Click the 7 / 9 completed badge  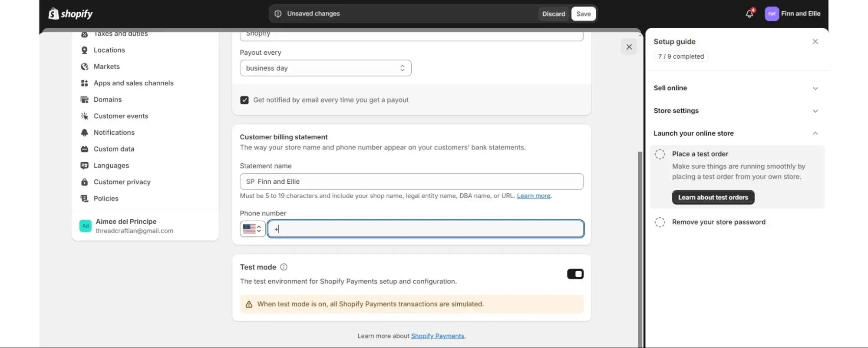681,56
